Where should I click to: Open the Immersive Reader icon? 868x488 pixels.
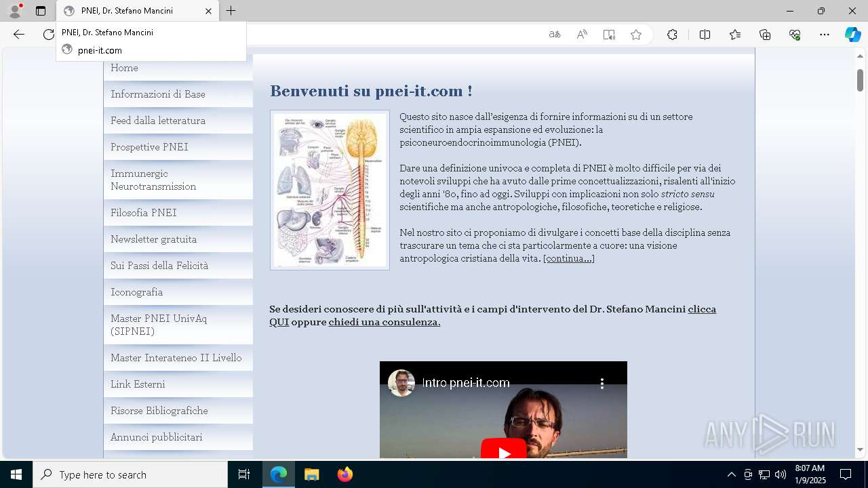click(609, 35)
